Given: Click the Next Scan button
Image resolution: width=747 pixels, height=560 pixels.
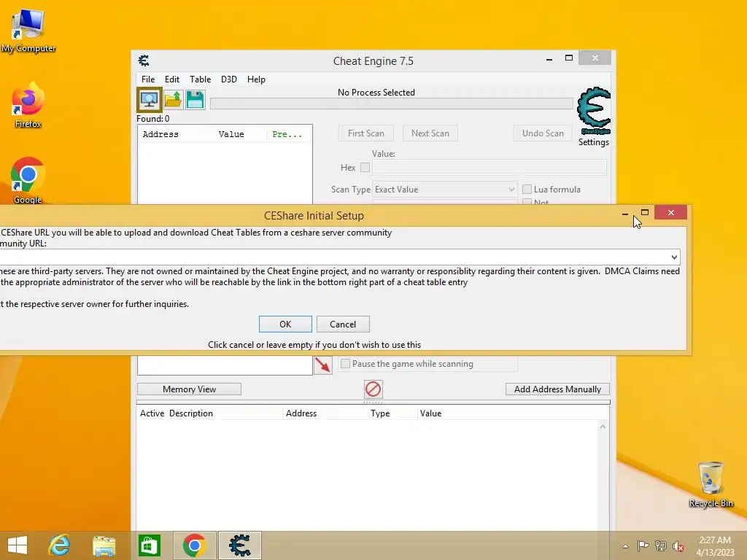Looking at the screenshot, I should coord(430,133).
